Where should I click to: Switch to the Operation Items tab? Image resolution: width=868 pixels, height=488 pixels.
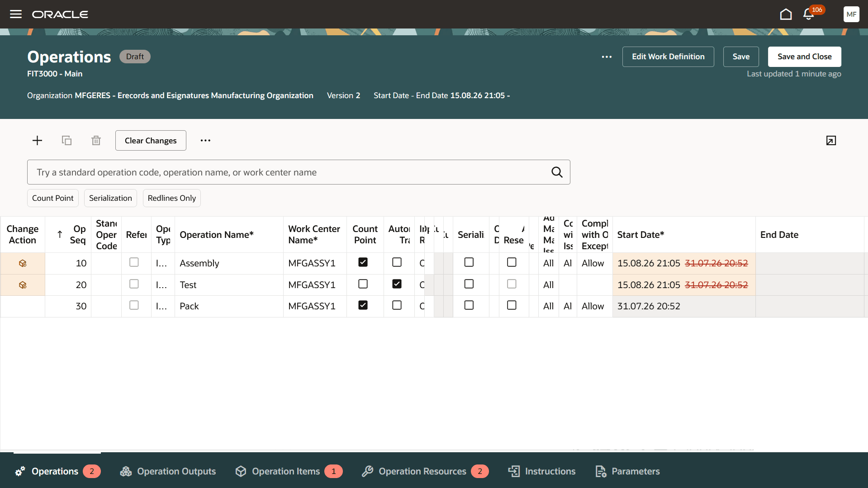coord(289,471)
